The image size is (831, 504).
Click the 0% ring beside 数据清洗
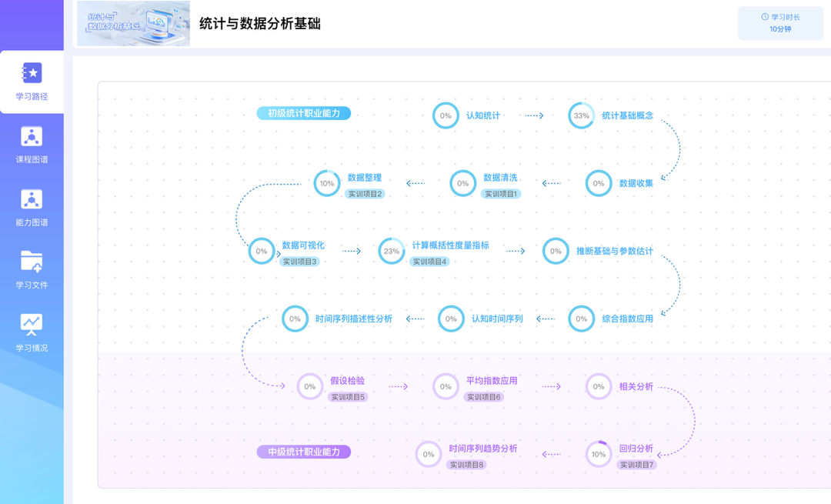463,183
